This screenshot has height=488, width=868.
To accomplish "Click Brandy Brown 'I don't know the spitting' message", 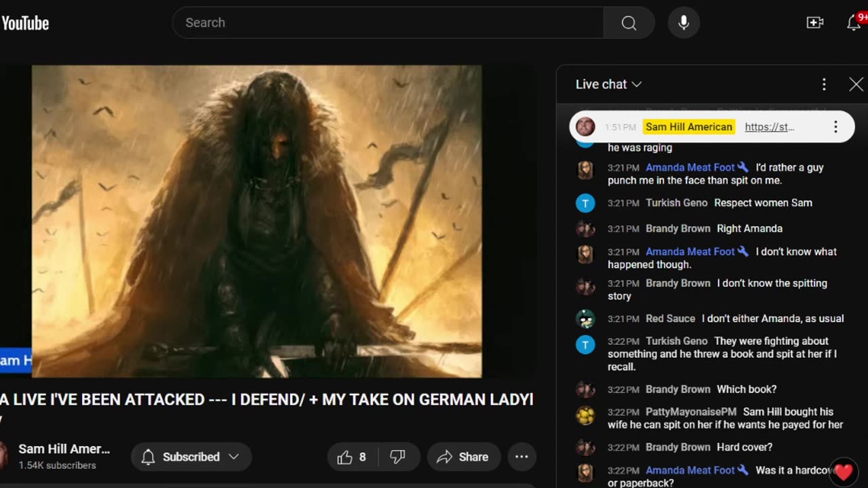I will pos(712,289).
